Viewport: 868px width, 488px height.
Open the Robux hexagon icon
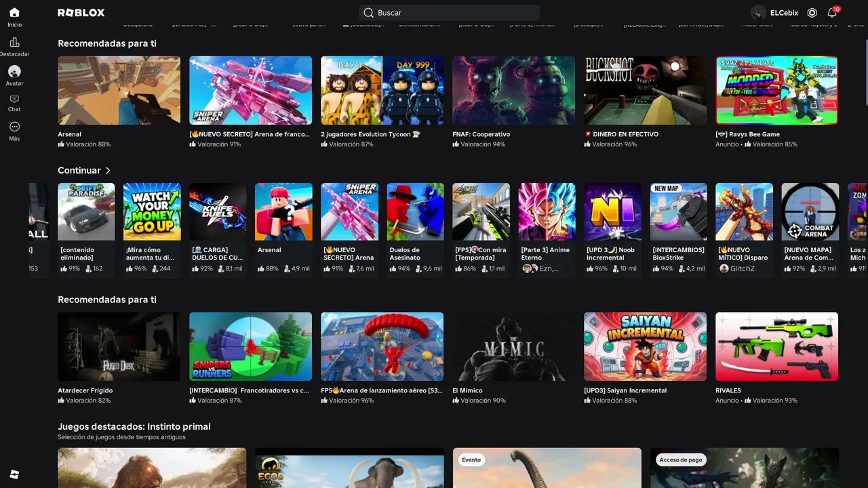click(812, 13)
